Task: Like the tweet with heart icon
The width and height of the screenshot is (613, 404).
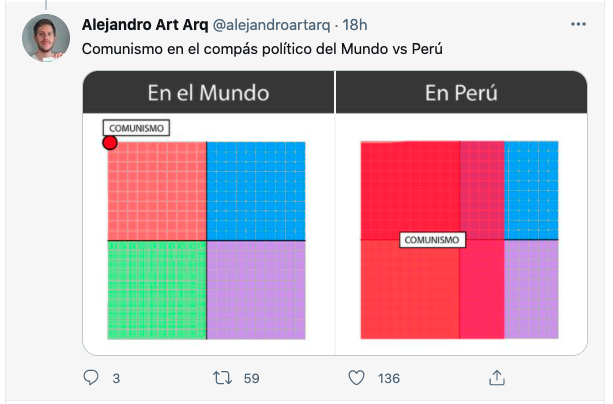Action: [x=356, y=378]
